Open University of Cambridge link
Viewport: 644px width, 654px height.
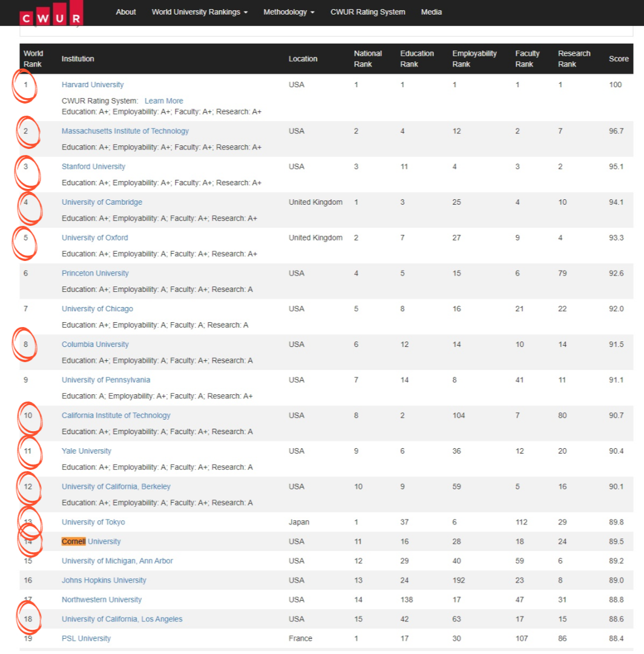tap(102, 202)
